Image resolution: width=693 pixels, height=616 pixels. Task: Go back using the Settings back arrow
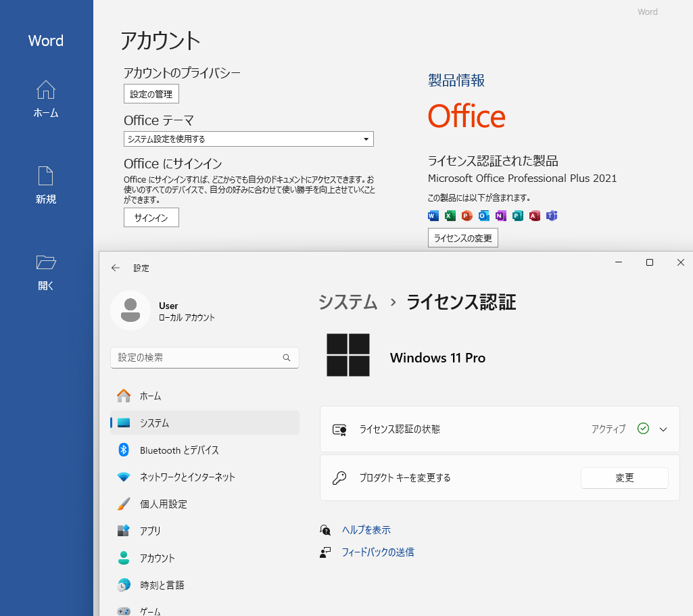(x=116, y=268)
